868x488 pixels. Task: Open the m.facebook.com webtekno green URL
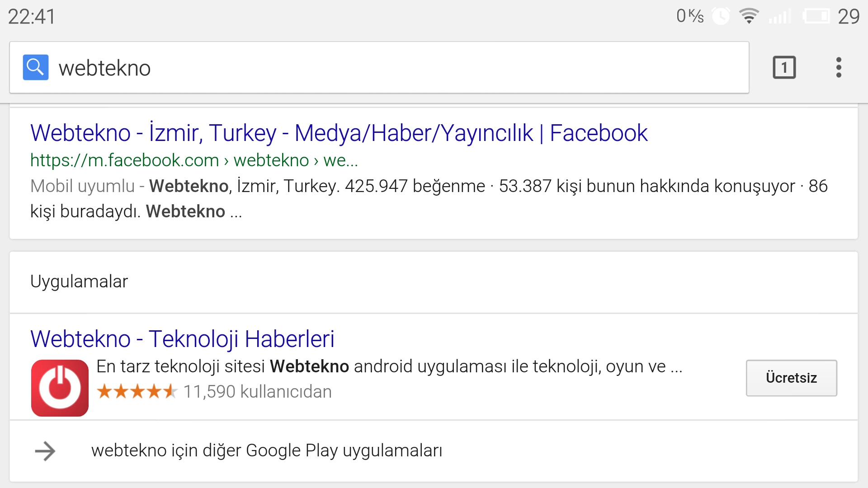coord(194,160)
